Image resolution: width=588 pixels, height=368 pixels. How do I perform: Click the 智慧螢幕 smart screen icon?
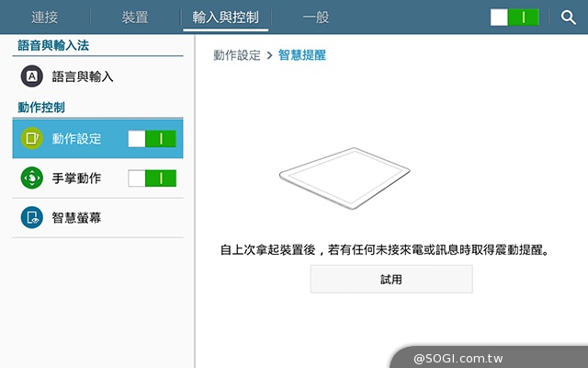[x=32, y=217]
